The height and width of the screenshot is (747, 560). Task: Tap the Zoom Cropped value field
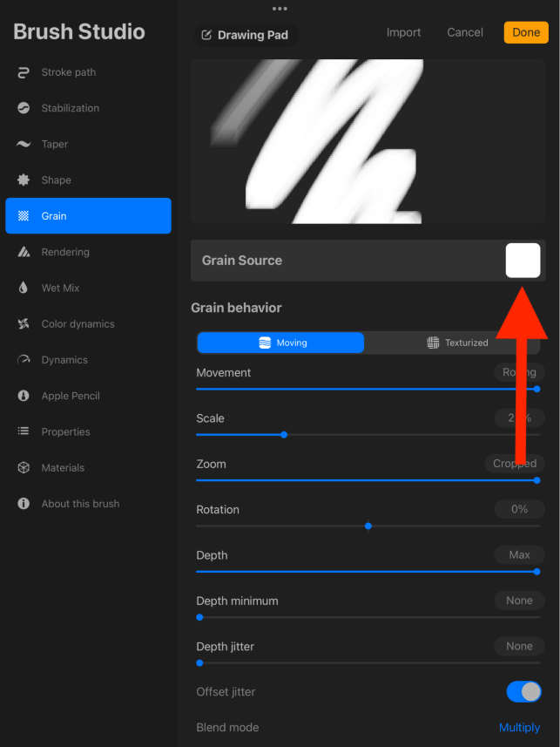coord(515,464)
